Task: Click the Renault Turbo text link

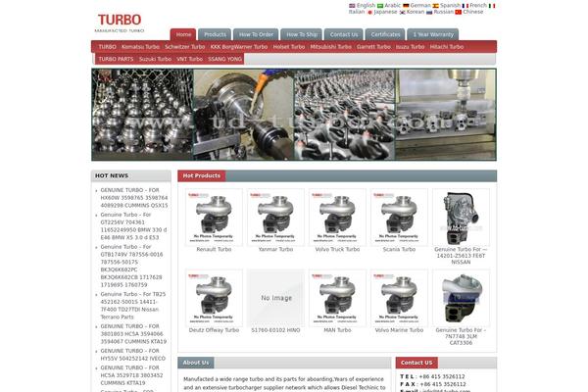Action: coord(214,250)
